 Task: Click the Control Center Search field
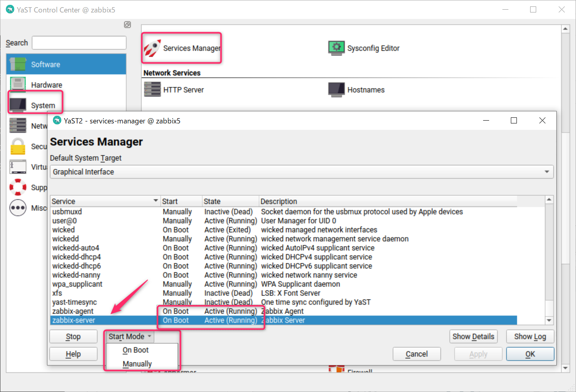[79, 43]
